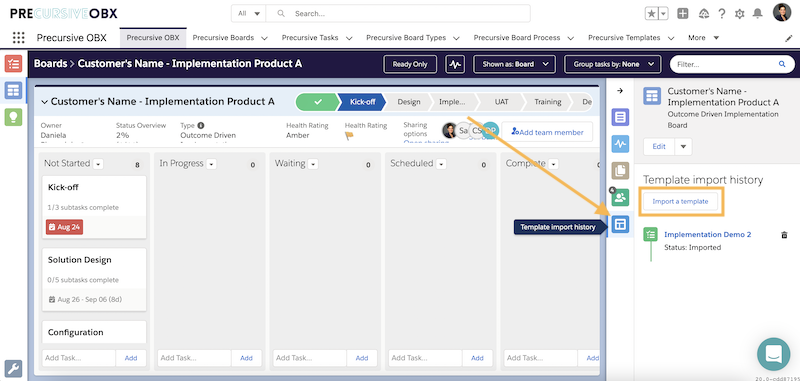The height and width of the screenshot is (381, 800).
Task: Open the tan documents panel icon
Action: point(620,171)
